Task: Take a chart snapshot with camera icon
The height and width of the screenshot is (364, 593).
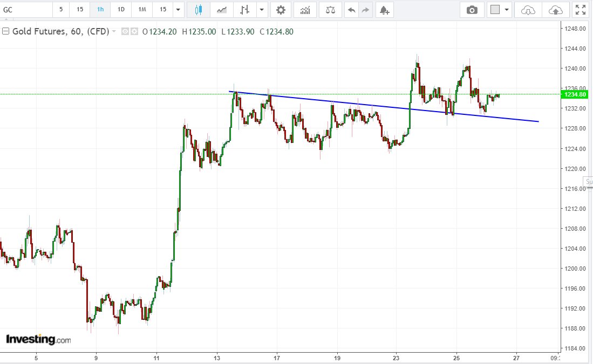Action: (x=472, y=10)
